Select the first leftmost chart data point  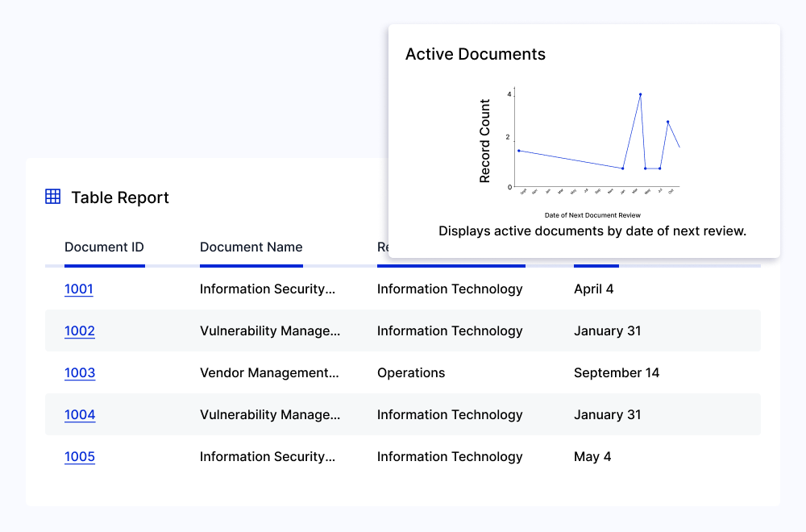[x=519, y=151]
